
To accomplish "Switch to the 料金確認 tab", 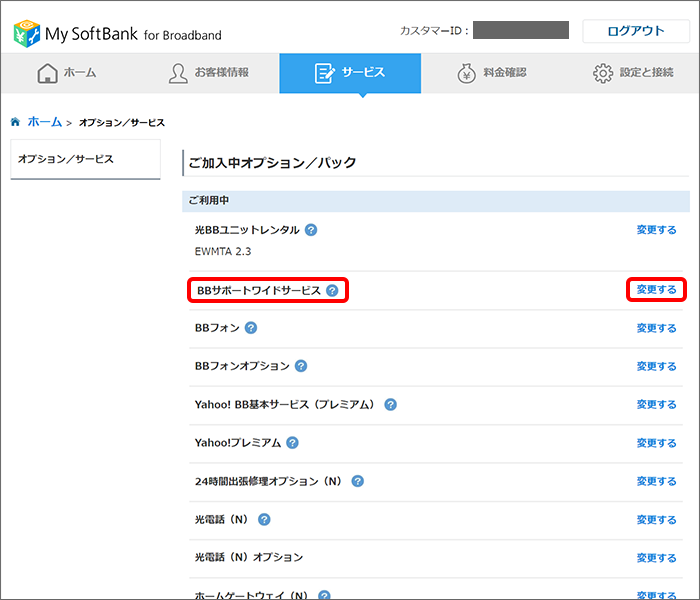I will point(492,73).
